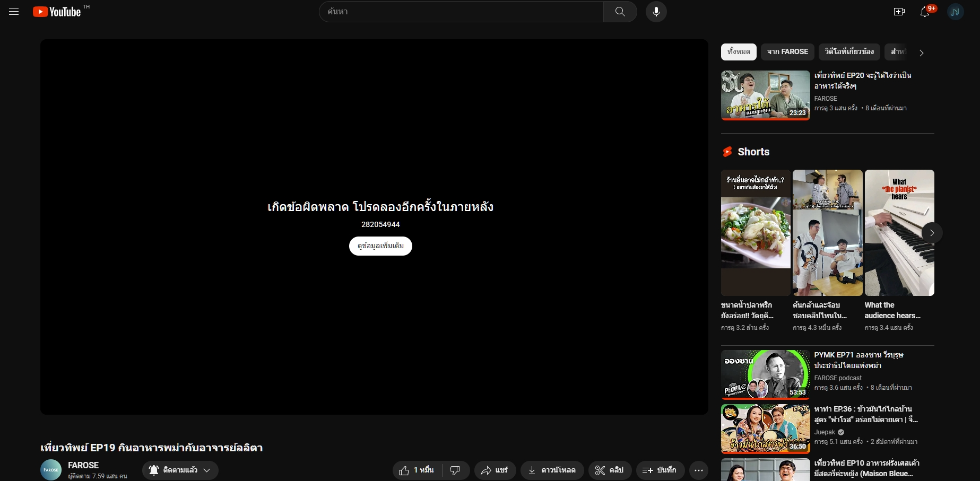
Task: Open the FAROSE channel name link
Action: tap(83, 465)
